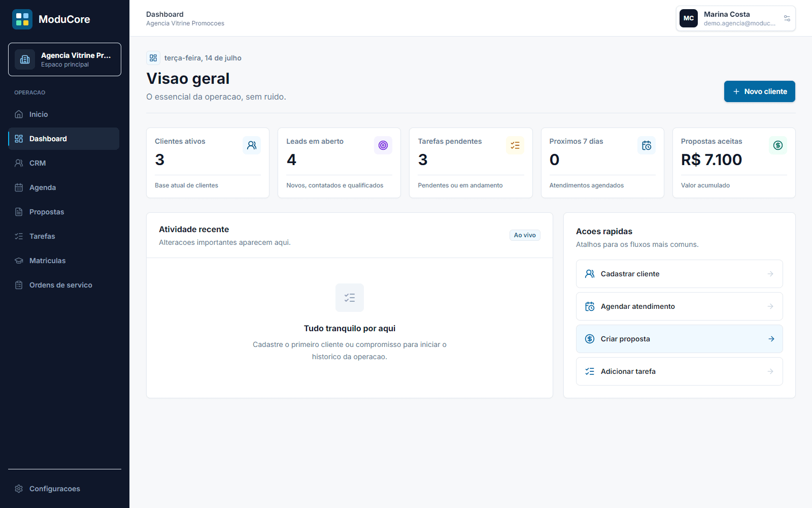Screen dimensions: 812x508
Task: Click the MC avatar badge
Action: coord(689,18)
